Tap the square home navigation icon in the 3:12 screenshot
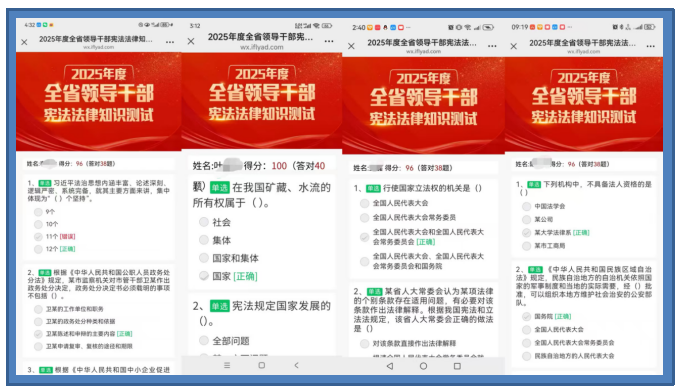 click(x=262, y=365)
